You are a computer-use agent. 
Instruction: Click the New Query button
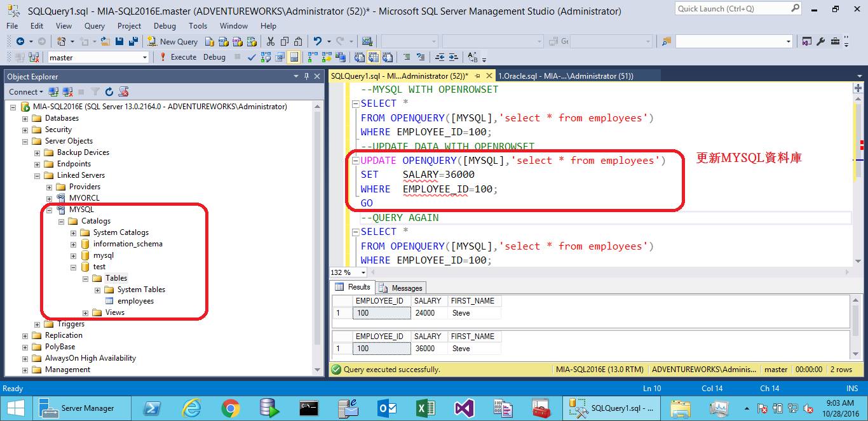173,41
